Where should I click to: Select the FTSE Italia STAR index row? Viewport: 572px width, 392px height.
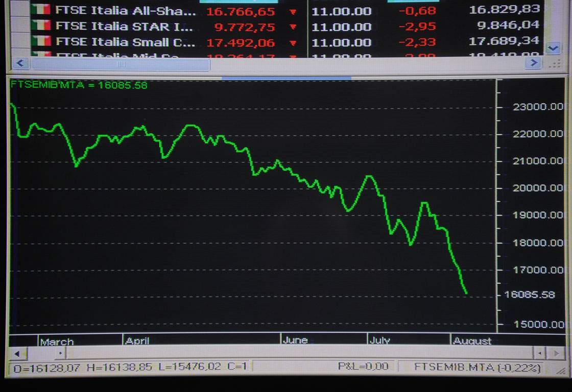point(287,26)
